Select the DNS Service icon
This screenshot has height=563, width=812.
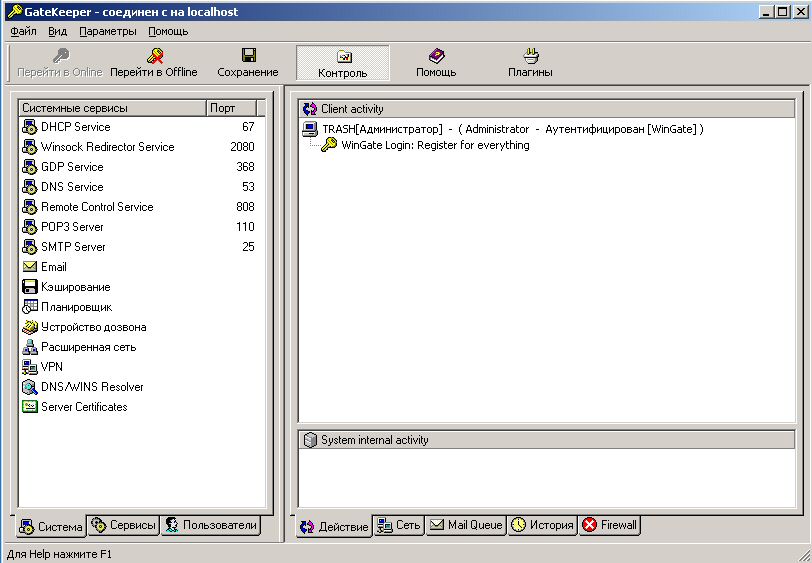[30, 187]
